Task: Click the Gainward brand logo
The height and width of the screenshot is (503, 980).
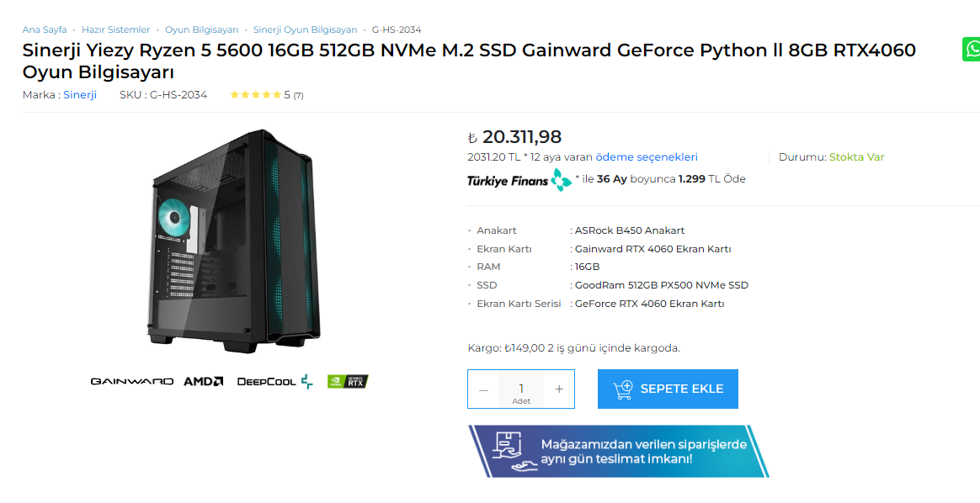Action: point(132,382)
